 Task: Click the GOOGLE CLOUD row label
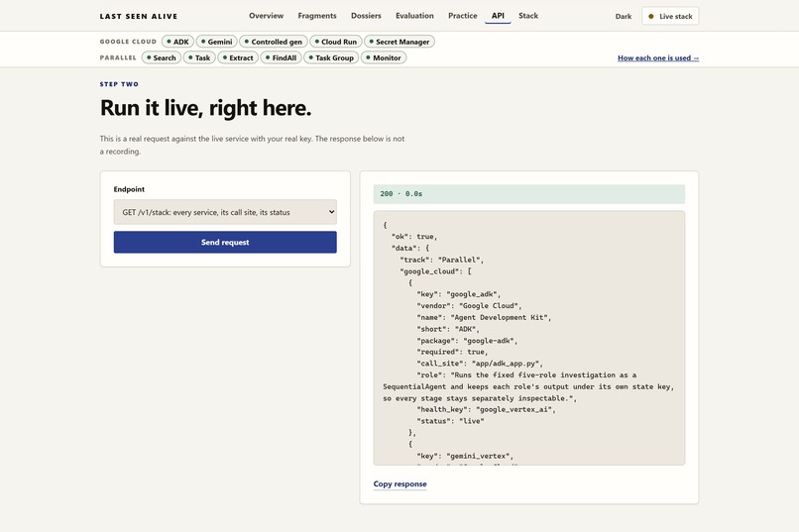[x=128, y=42]
